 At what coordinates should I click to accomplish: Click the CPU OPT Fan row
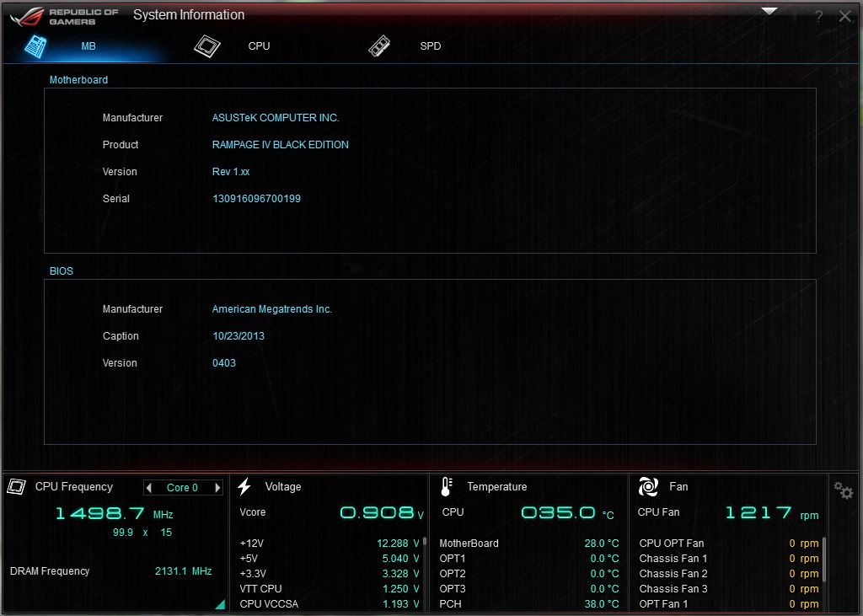[729, 544]
